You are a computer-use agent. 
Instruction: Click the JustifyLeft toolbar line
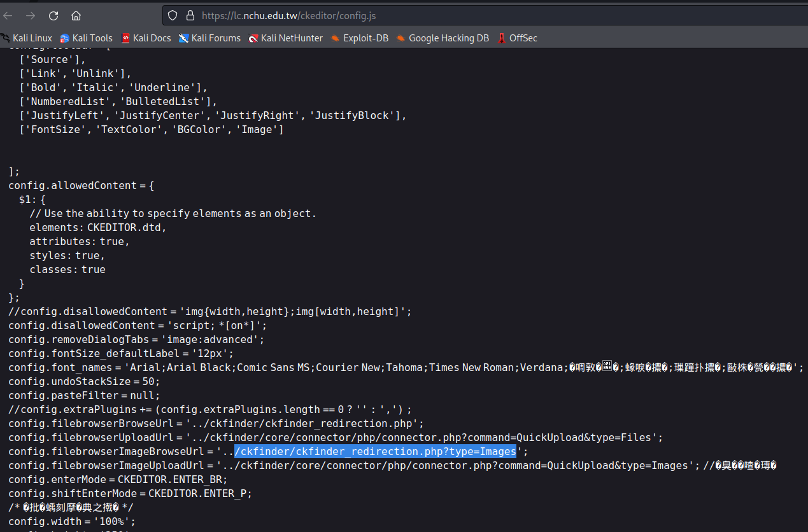tap(213, 116)
